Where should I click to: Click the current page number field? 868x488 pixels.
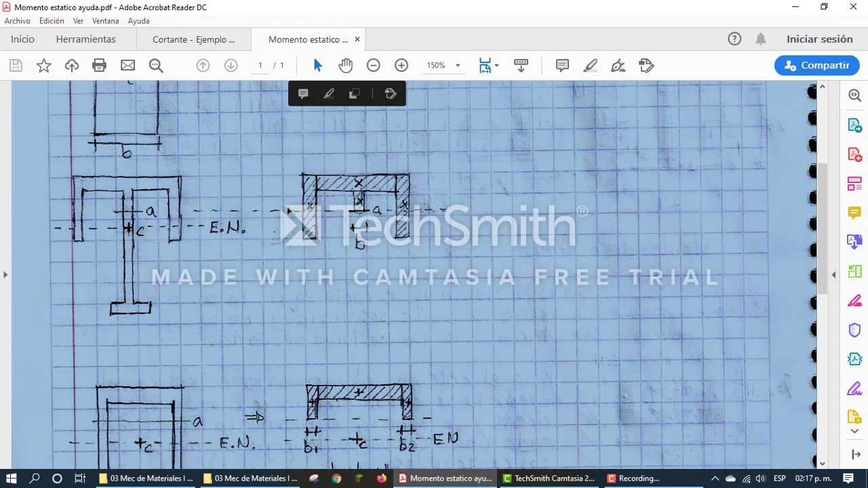(260, 66)
